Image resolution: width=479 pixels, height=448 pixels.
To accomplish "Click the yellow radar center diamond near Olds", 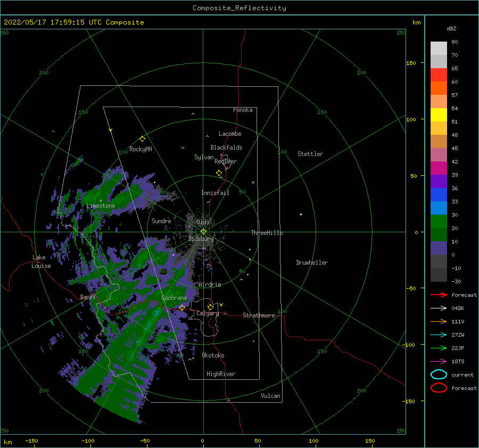I will click(203, 232).
